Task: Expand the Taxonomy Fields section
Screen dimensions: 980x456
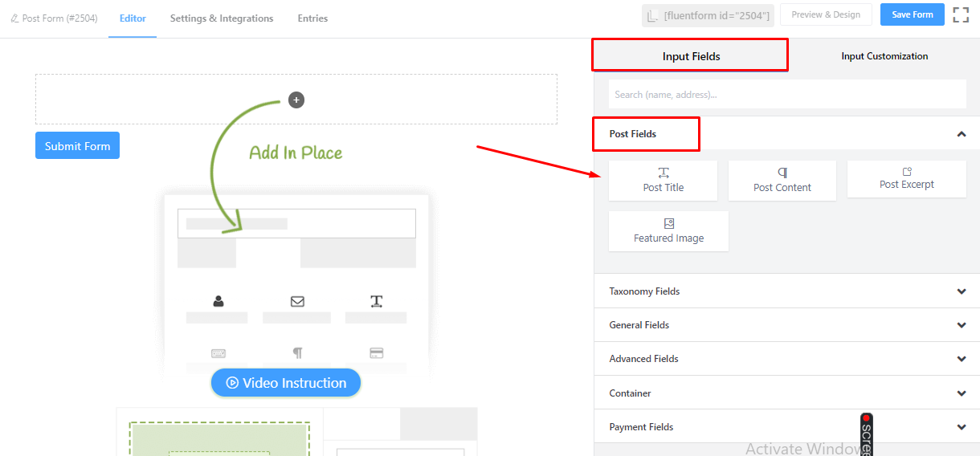Action: tap(787, 291)
